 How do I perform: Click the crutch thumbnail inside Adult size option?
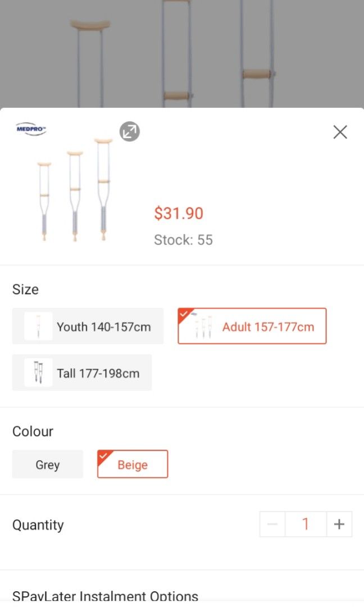[203, 326]
